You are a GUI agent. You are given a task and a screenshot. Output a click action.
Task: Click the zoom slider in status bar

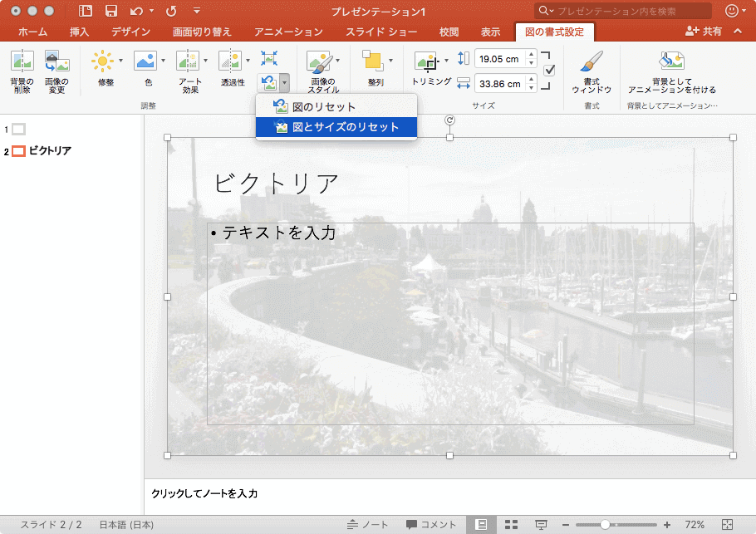606,525
